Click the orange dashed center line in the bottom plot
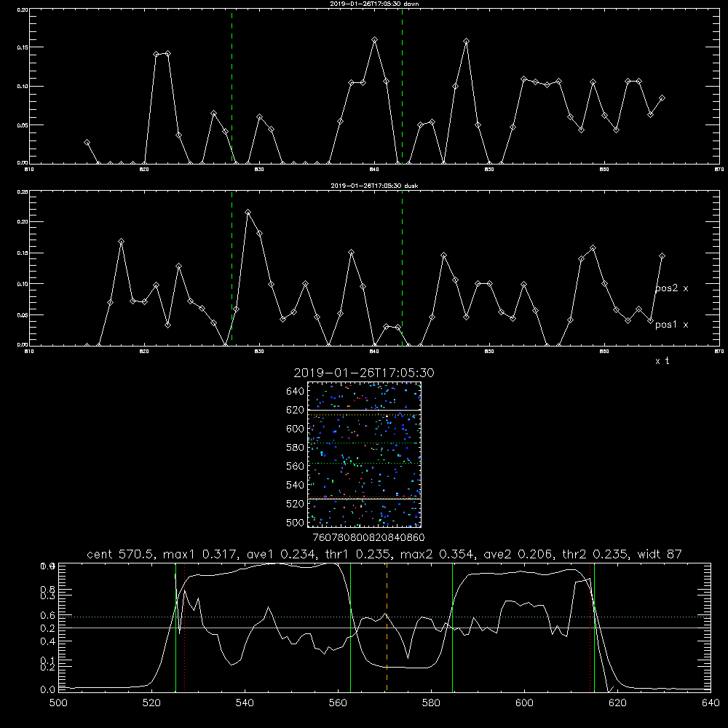The width and height of the screenshot is (728, 728). pyautogui.click(x=387, y=628)
